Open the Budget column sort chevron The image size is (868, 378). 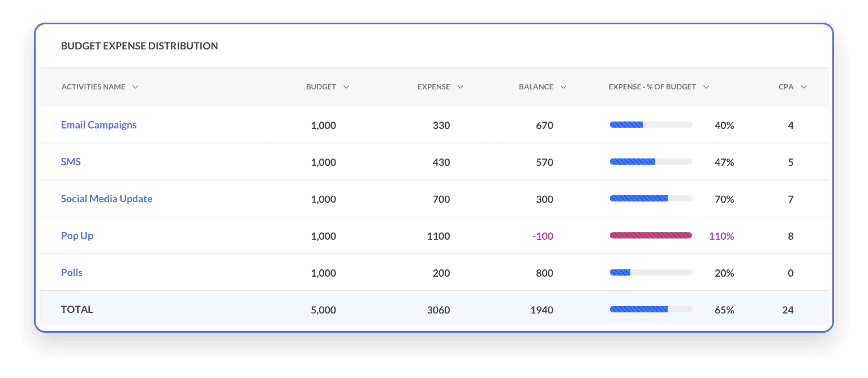(346, 87)
